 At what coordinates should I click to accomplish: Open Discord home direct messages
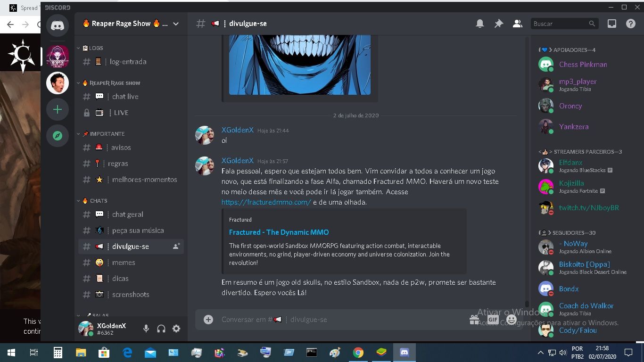pyautogui.click(x=58, y=26)
